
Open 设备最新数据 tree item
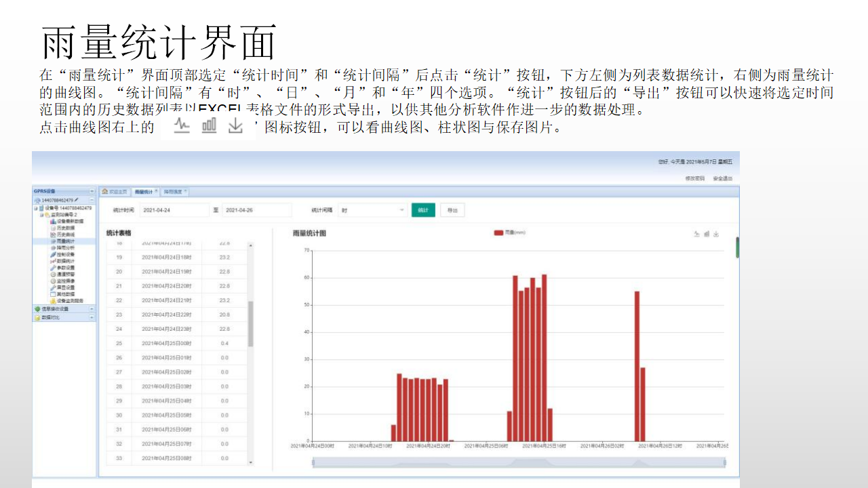(x=70, y=221)
